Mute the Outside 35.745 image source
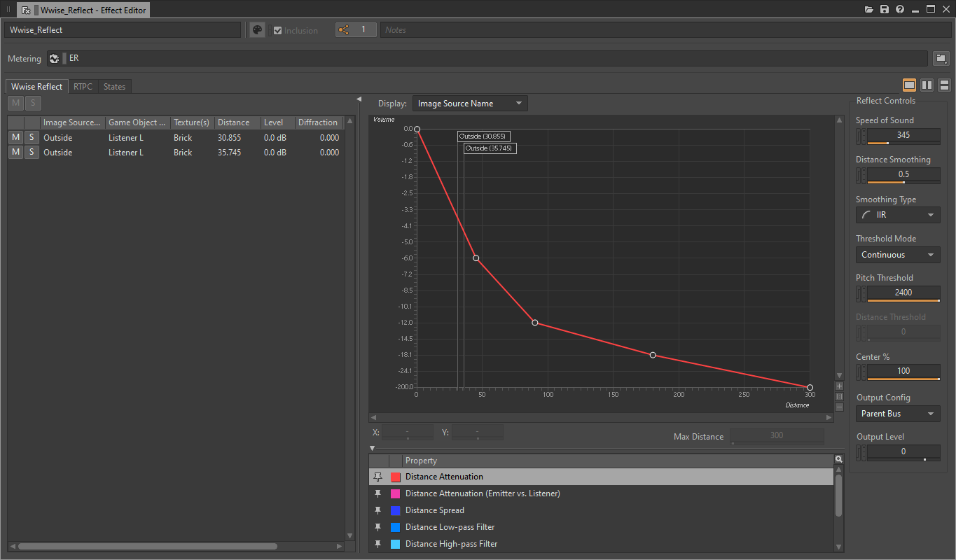This screenshot has width=956, height=560. click(x=15, y=152)
